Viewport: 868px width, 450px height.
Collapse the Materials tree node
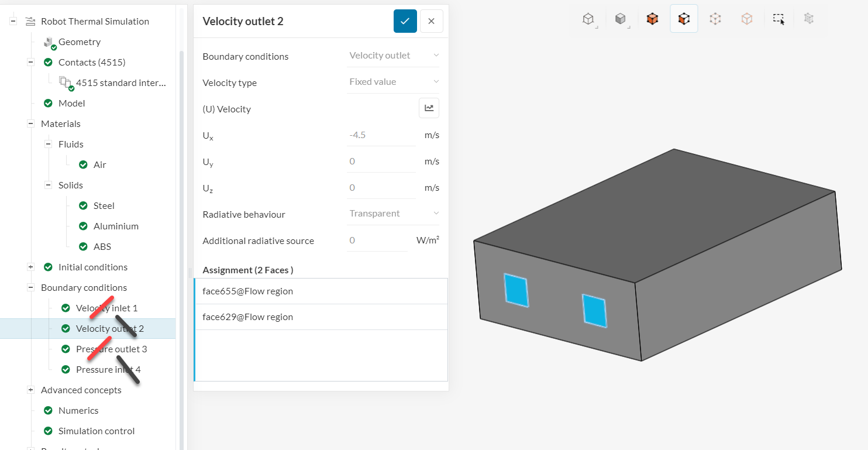[30, 123]
